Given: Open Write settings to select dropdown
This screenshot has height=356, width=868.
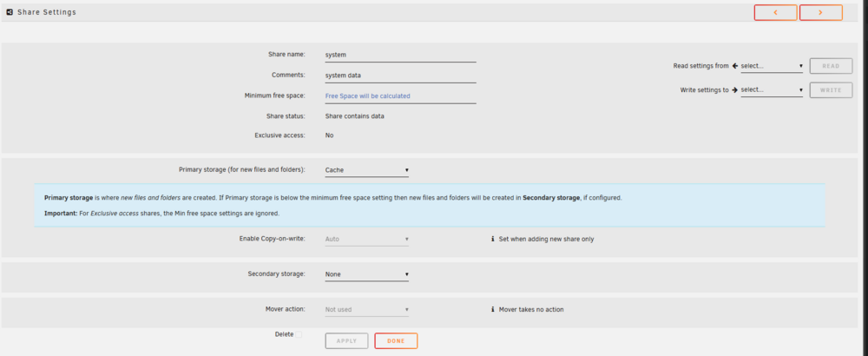Looking at the screenshot, I should click(772, 89).
